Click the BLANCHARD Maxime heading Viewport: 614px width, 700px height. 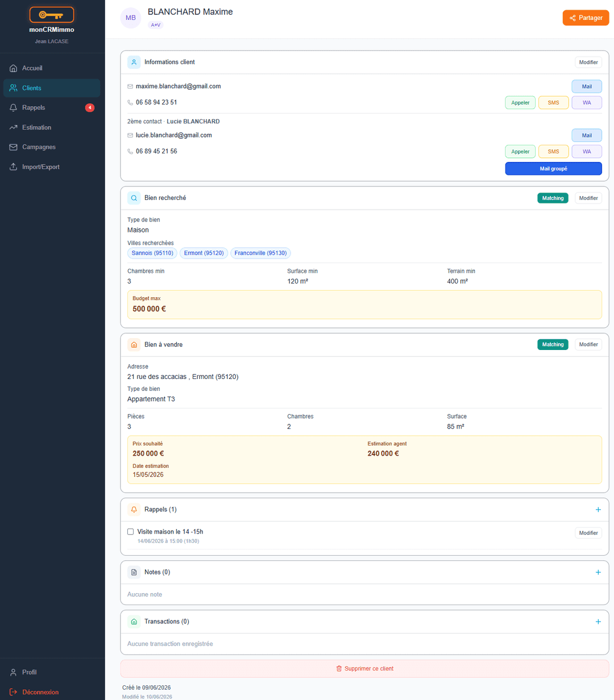coord(190,12)
